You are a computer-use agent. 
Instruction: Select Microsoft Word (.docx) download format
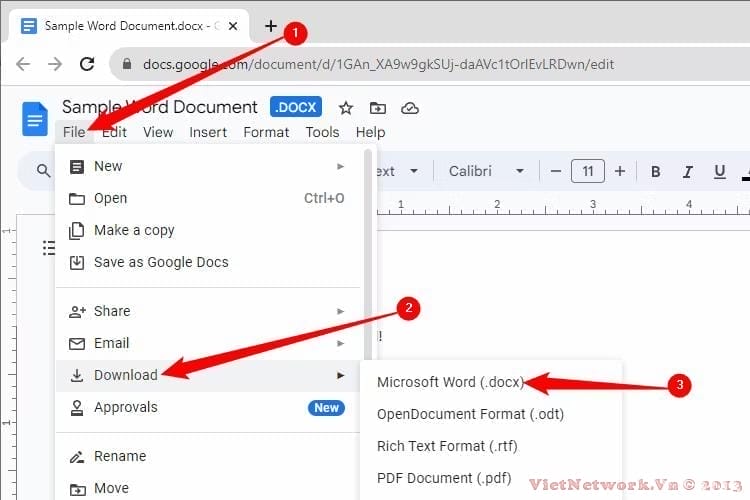(449, 382)
